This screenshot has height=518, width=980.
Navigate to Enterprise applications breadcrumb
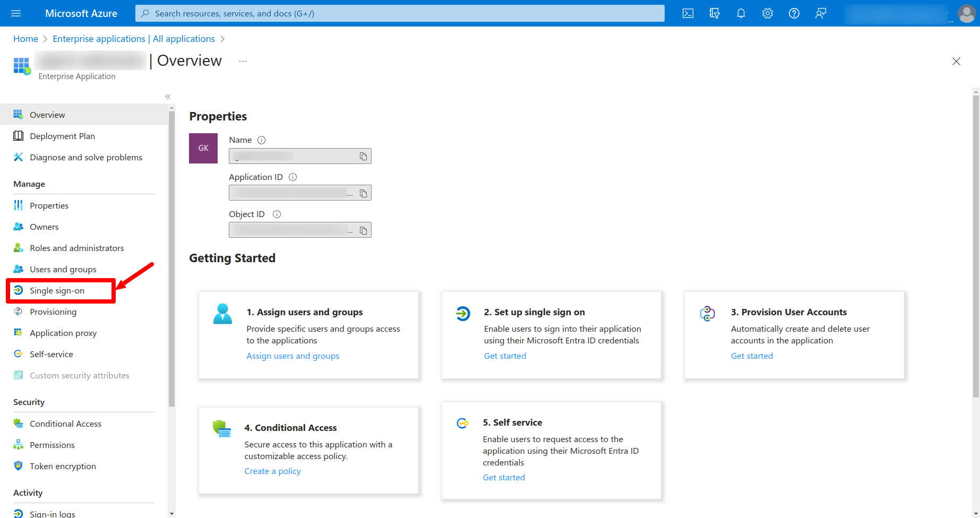coord(133,39)
